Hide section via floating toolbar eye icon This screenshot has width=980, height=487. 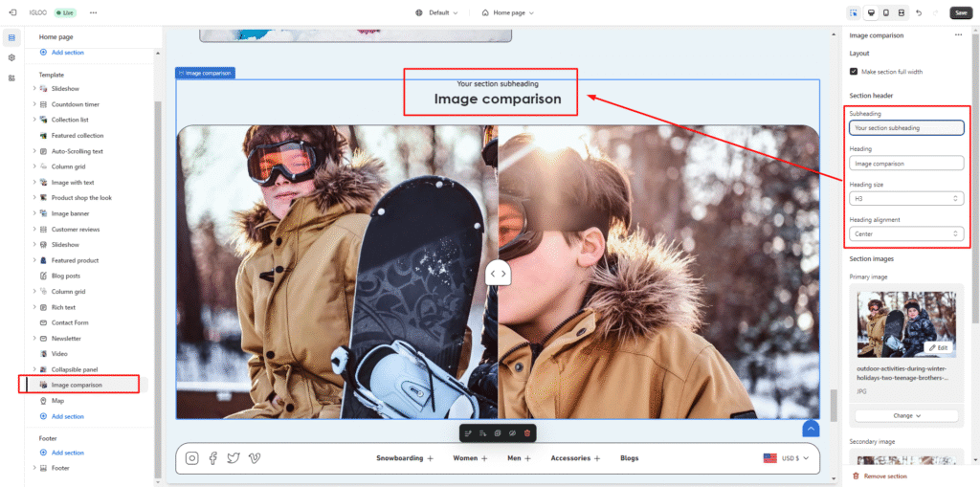click(x=512, y=433)
